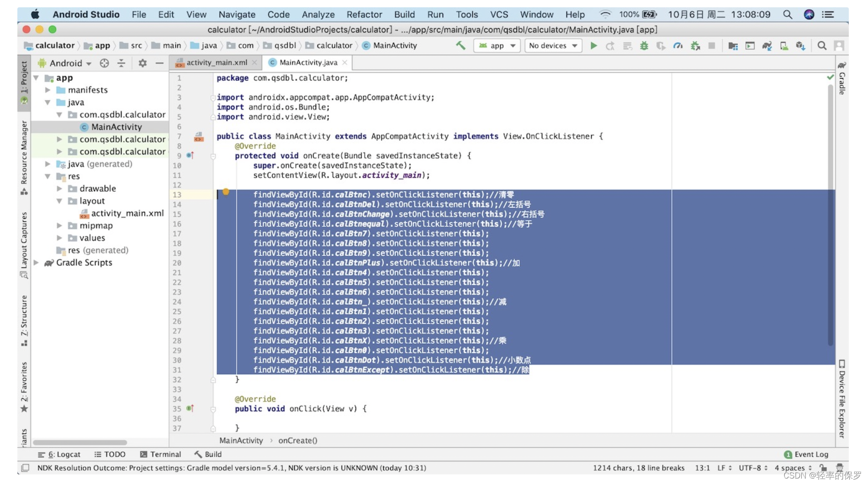Expand java (generated) folder
Image resolution: width=868 pixels, height=484 pixels.
pyautogui.click(x=48, y=164)
